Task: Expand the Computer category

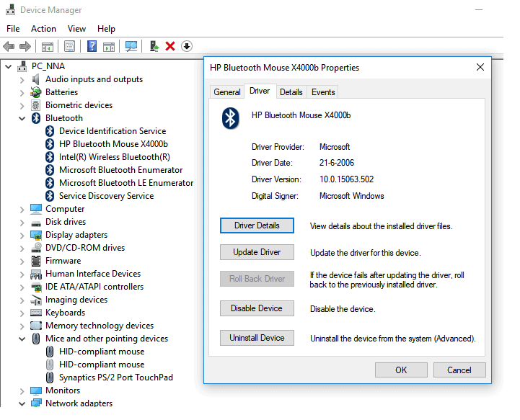Action: click(x=22, y=210)
